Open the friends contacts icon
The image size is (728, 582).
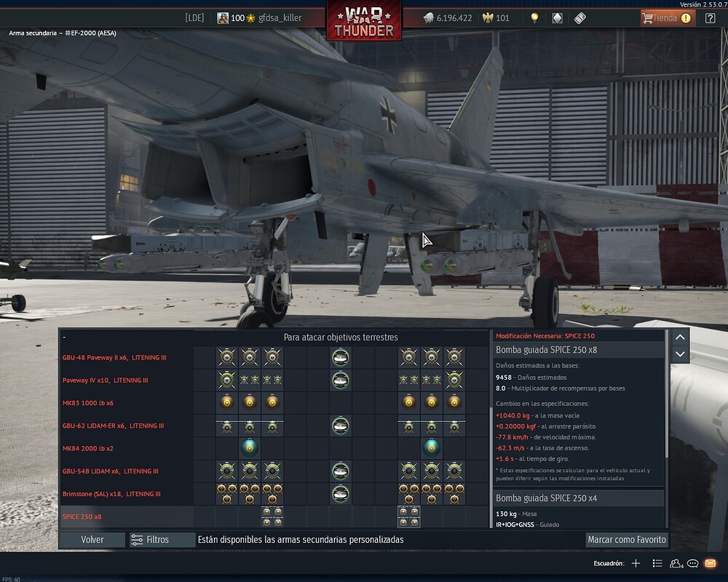tap(676, 563)
